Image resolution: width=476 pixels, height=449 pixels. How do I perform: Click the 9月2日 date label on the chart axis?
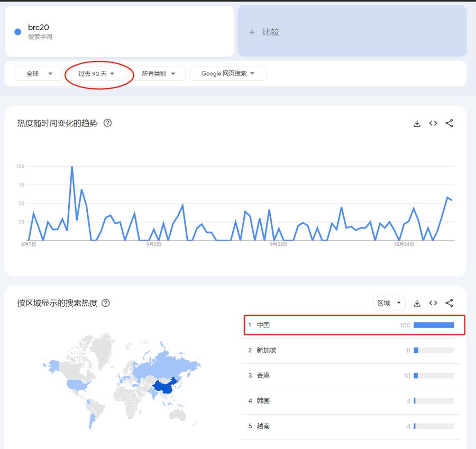(153, 244)
